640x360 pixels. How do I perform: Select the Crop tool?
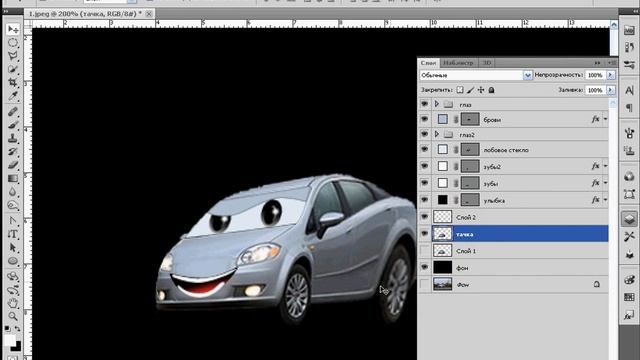coord(13,83)
